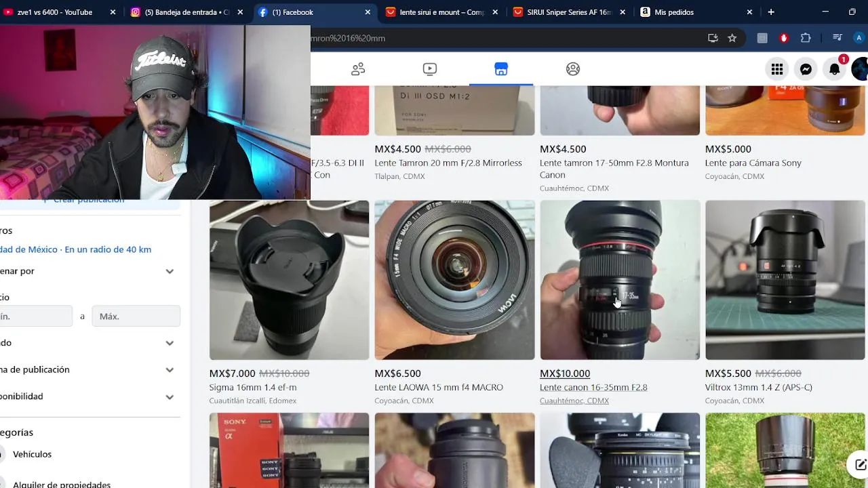
Task: Open a new browser tab
Action: (x=771, y=12)
